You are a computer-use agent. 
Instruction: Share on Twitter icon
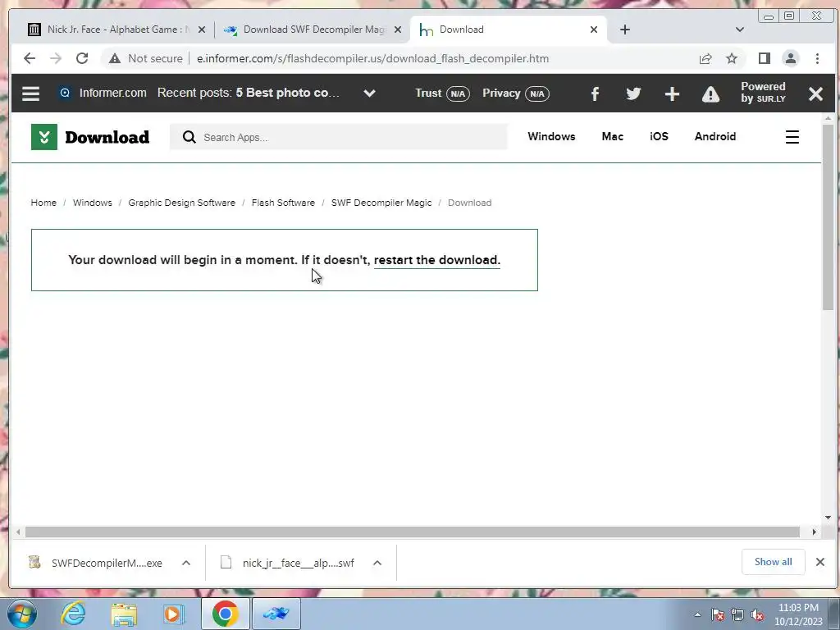[633, 94]
